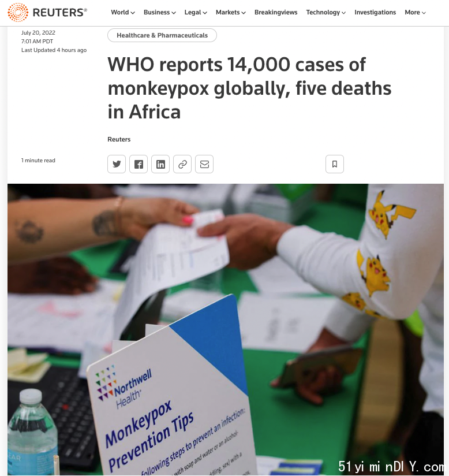Click the Reuters author byline
This screenshot has width=449, height=476.
[119, 139]
